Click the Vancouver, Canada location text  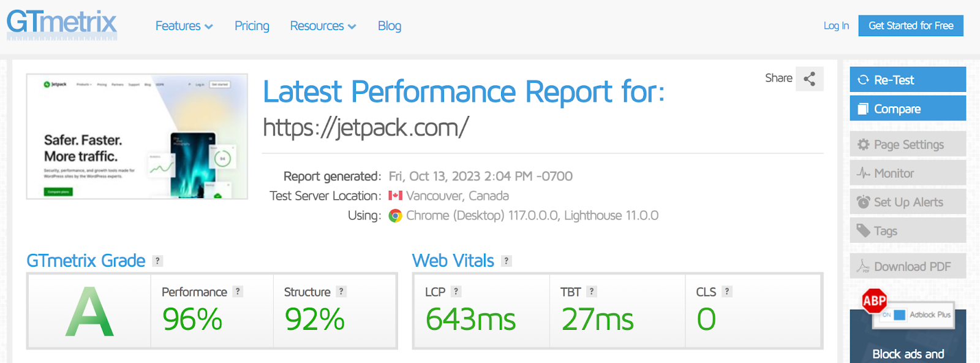pyautogui.click(x=458, y=196)
